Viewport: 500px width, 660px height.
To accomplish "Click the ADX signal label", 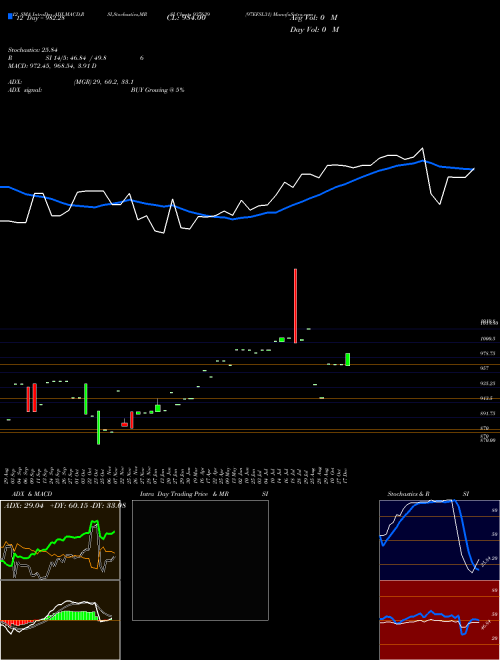I will 25,90.
